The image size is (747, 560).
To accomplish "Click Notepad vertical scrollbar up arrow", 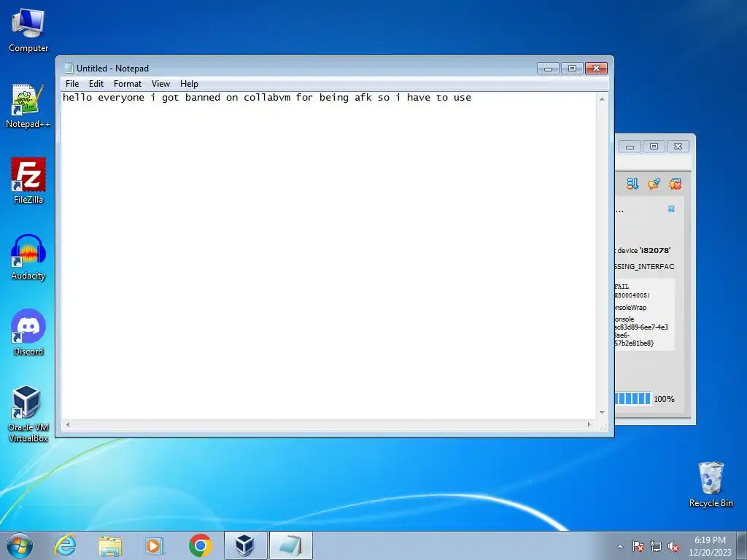I will (x=602, y=99).
